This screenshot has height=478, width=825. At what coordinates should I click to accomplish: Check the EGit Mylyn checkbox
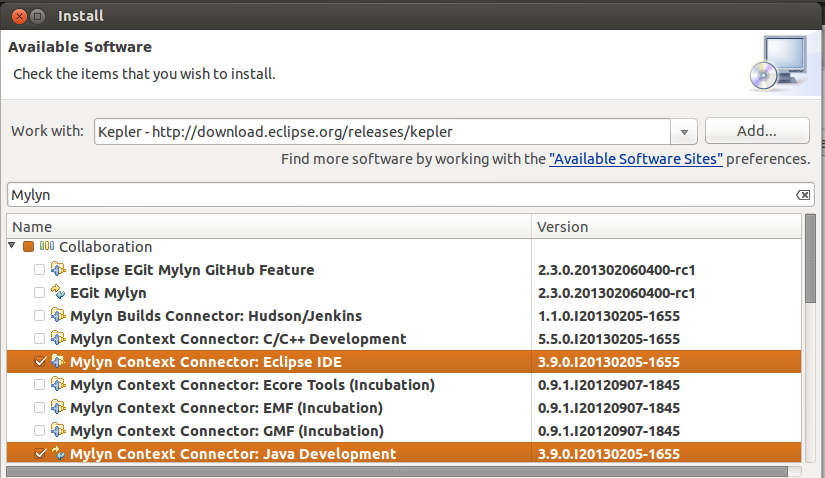point(39,292)
